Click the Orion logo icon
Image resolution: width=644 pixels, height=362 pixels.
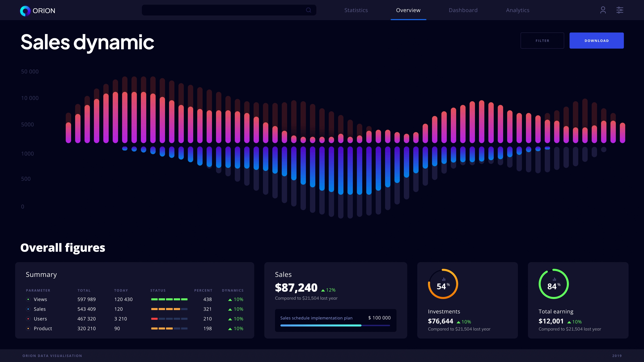[25, 11]
